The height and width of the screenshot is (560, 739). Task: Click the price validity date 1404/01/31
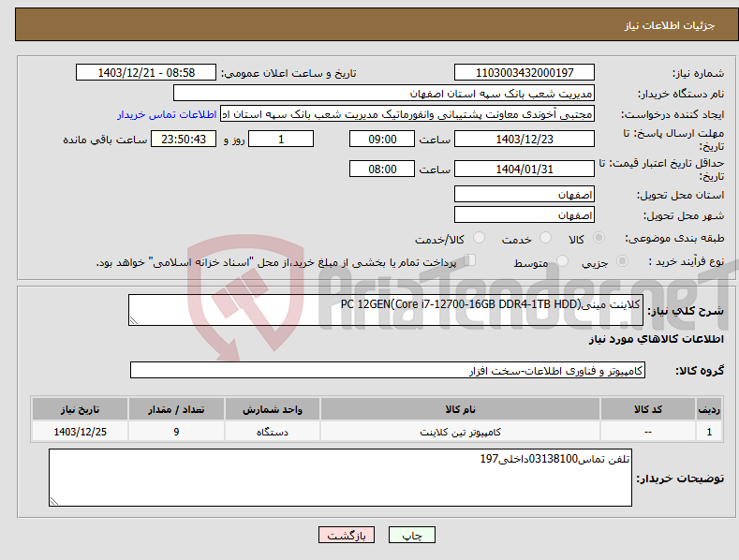click(525, 169)
